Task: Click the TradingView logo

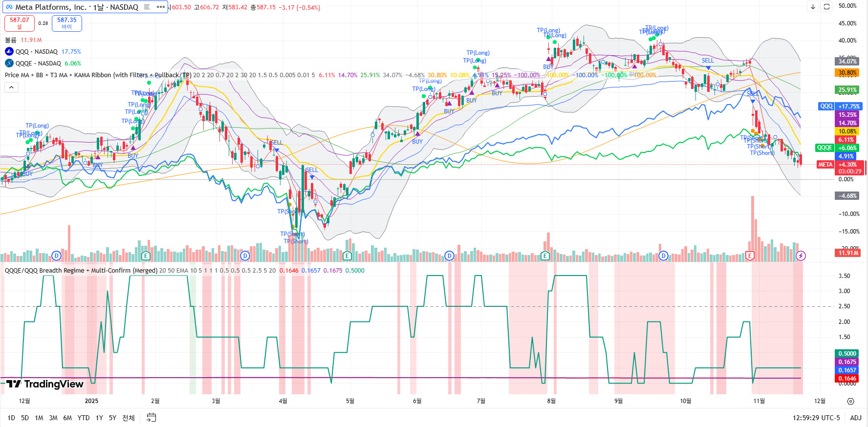Action: (x=45, y=384)
